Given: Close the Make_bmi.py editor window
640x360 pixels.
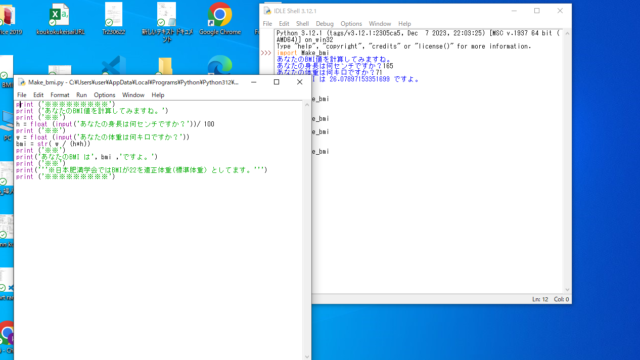Looking at the screenshot, I should 300,82.
